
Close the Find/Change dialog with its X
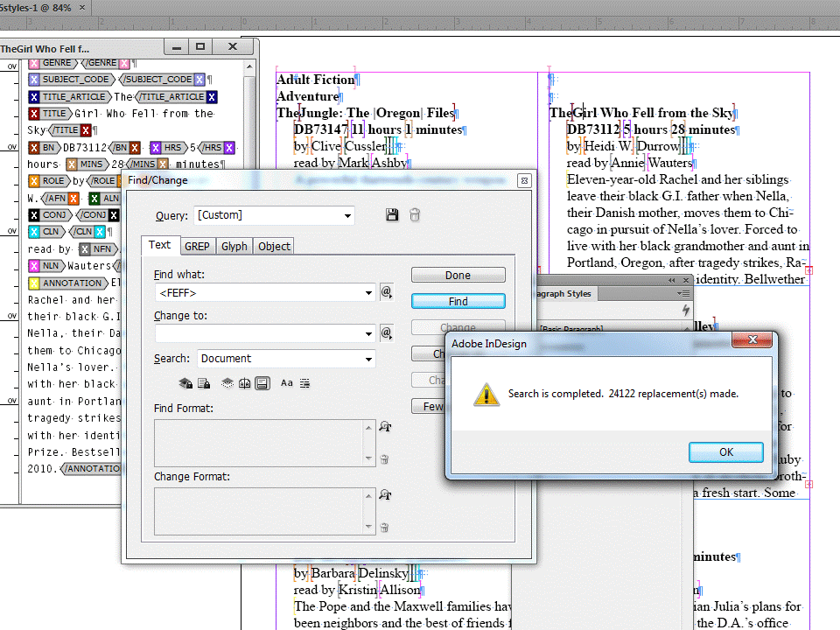click(x=524, y=180)
